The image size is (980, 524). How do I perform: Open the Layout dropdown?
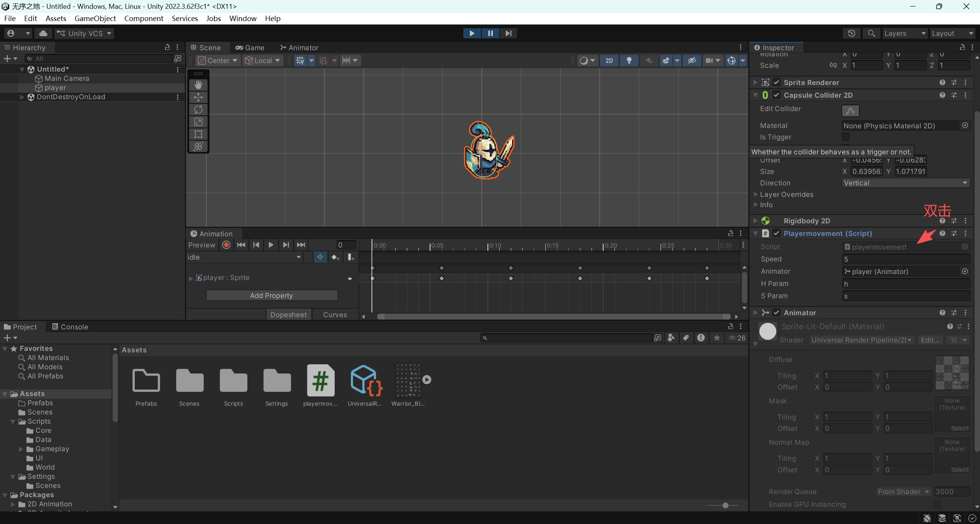pyautogui.click(x=952, y=33)
